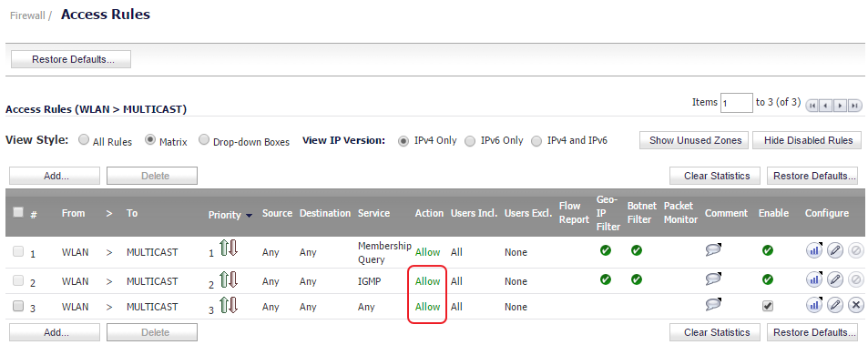Edit rule 3 with pencil icon
Screen dimensions: 868x355
[x=835, y=305]
